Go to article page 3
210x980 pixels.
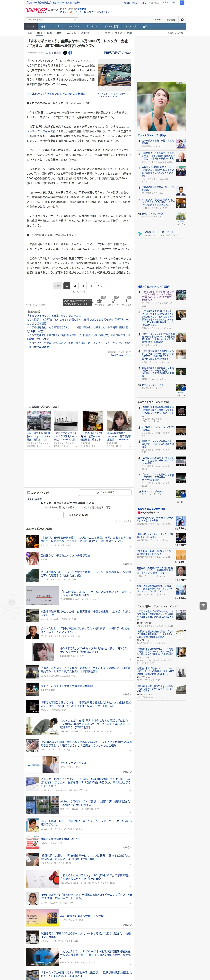83,286
